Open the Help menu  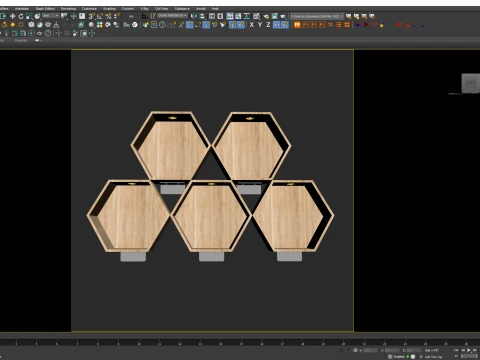point(215,8)
